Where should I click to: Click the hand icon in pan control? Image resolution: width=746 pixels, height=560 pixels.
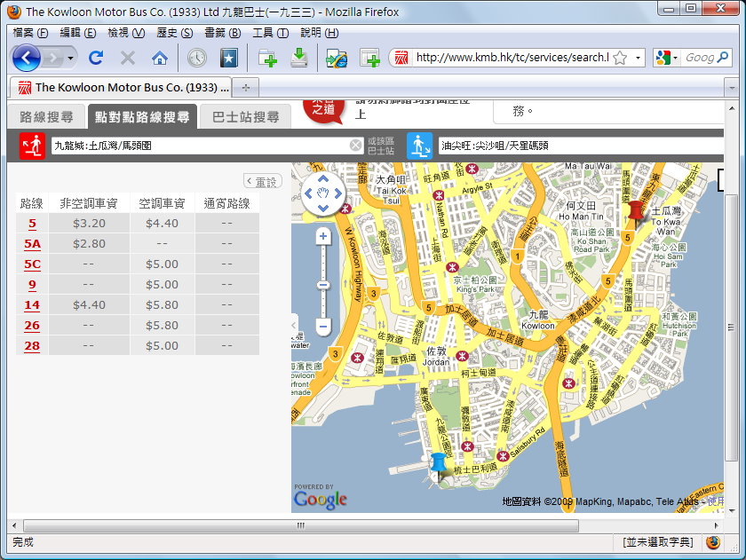[323, 193]
